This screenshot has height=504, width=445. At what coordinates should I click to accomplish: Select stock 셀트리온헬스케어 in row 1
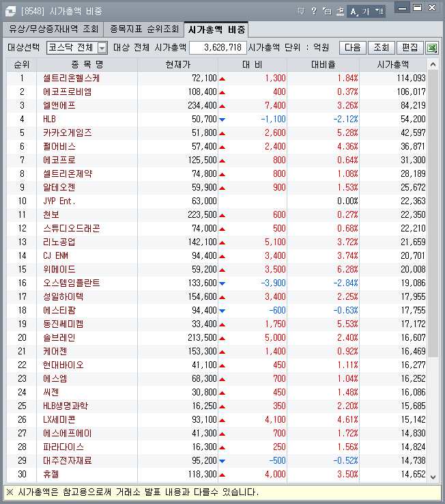[x=72, y=78]
